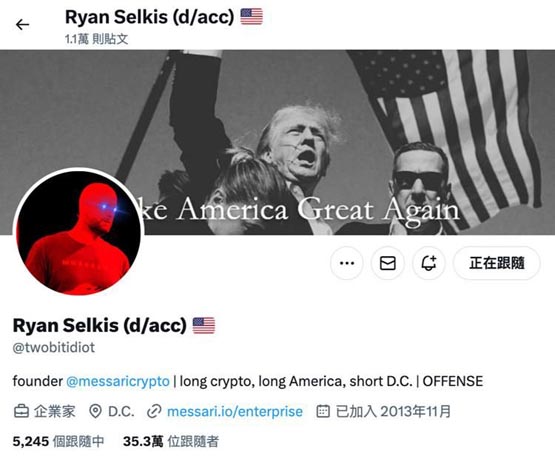
Task: Click the D.C. location pin icon
Action: point(95,411)
